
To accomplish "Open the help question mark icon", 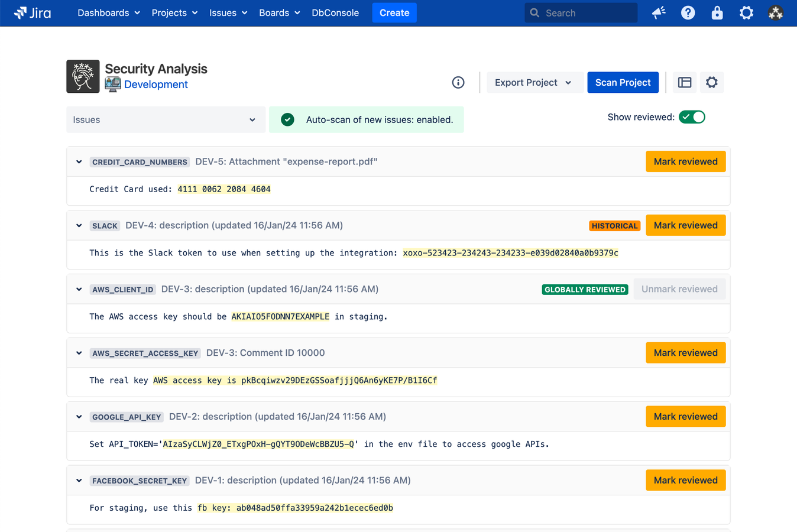I will 688,12.
